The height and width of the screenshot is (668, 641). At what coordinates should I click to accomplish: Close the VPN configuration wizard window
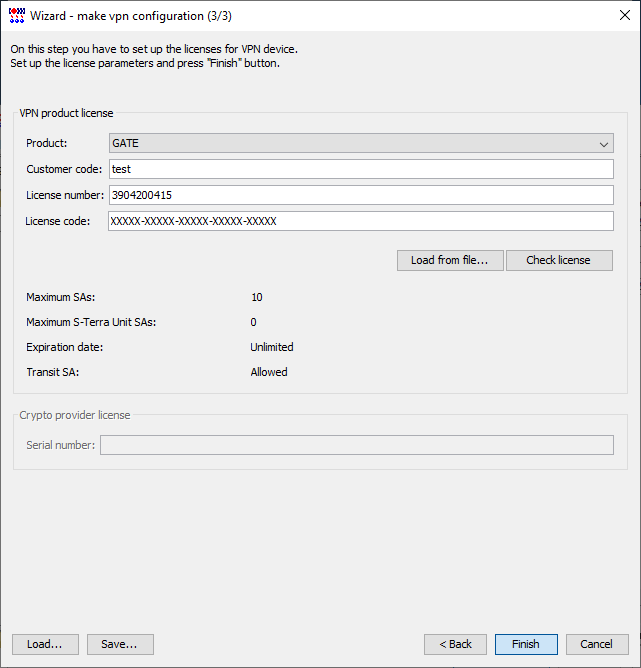point(624,15)
